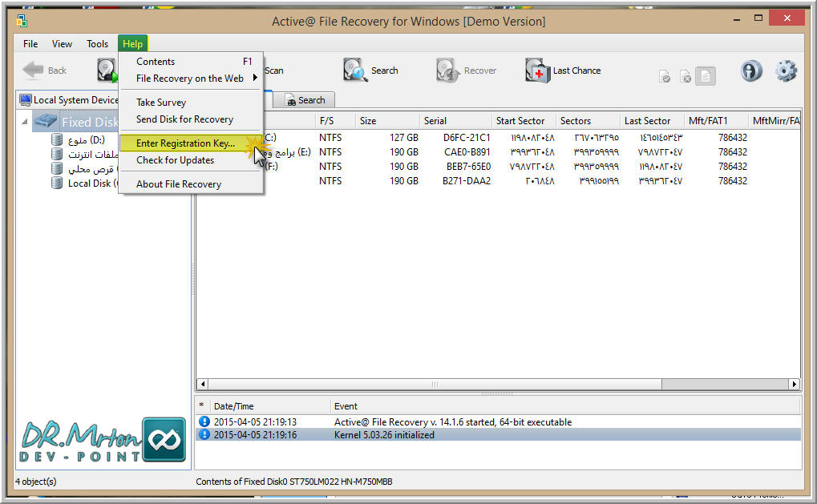
Task: Select the Local Disk drive in tree
Action: pos(85,183)
